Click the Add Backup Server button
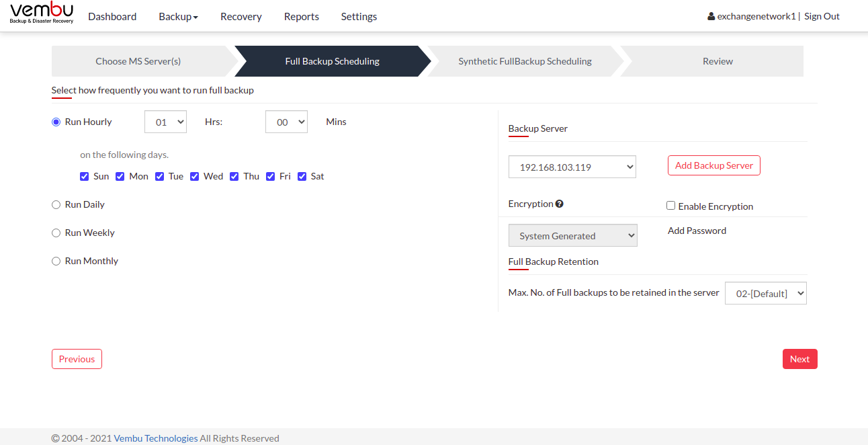The image size is (868, 445). tap(714, 165)
